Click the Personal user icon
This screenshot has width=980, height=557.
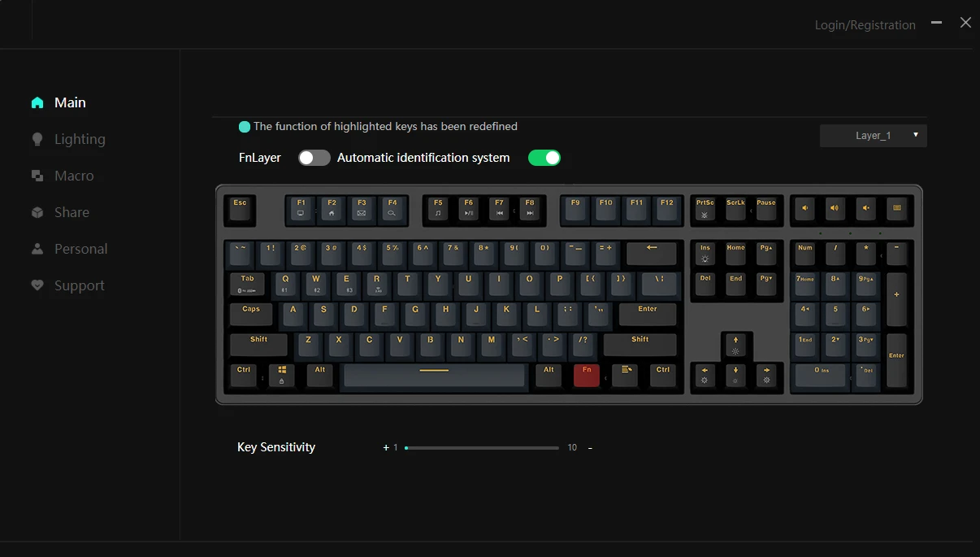[37, 249]
